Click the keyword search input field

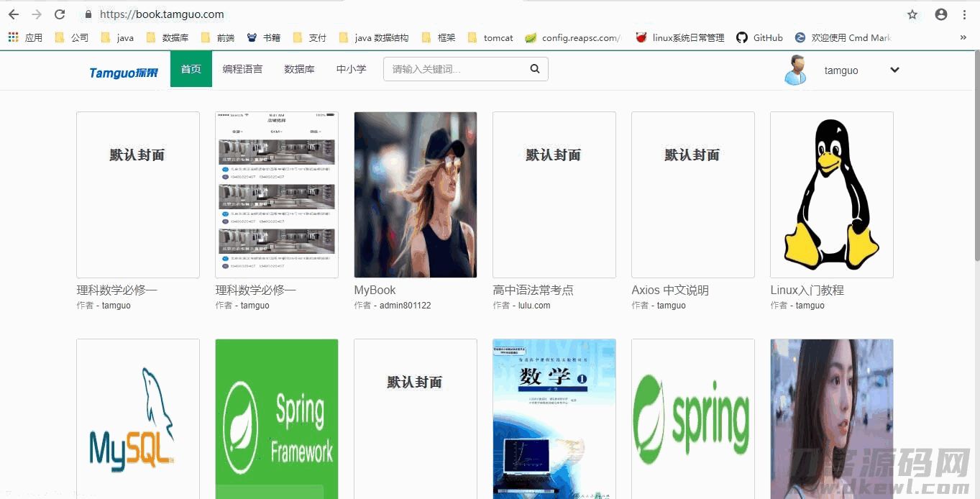457,69
